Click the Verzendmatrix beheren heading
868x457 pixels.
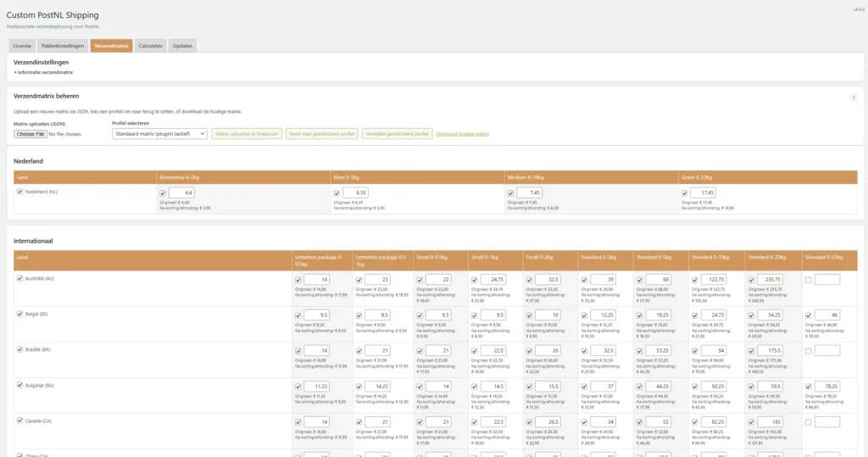47,96
